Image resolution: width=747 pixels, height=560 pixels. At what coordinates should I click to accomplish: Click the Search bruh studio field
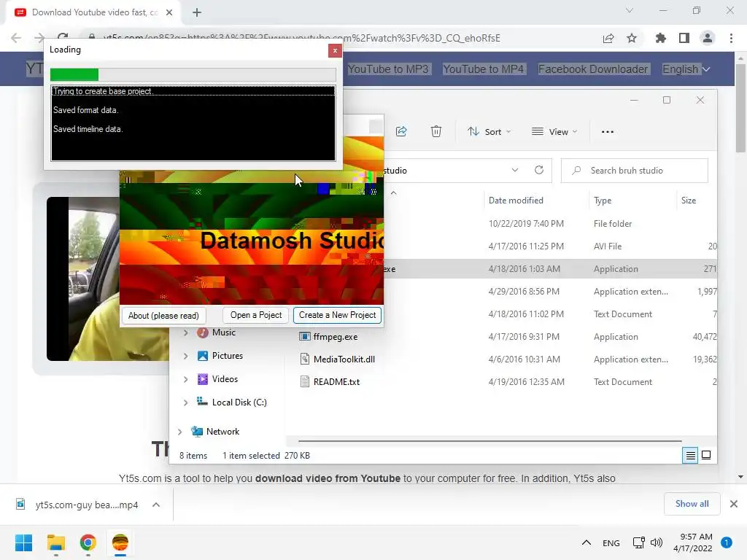tap(634, 171)
